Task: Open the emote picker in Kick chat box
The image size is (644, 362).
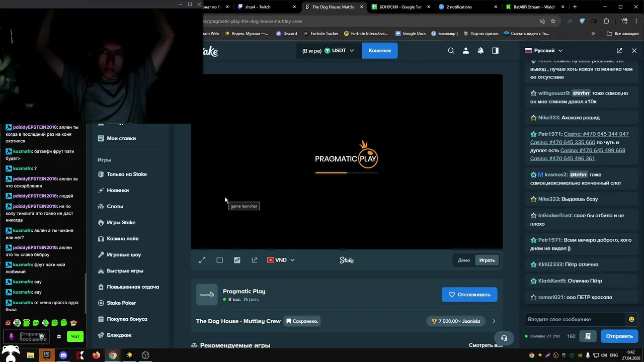Action: point(42,336)
